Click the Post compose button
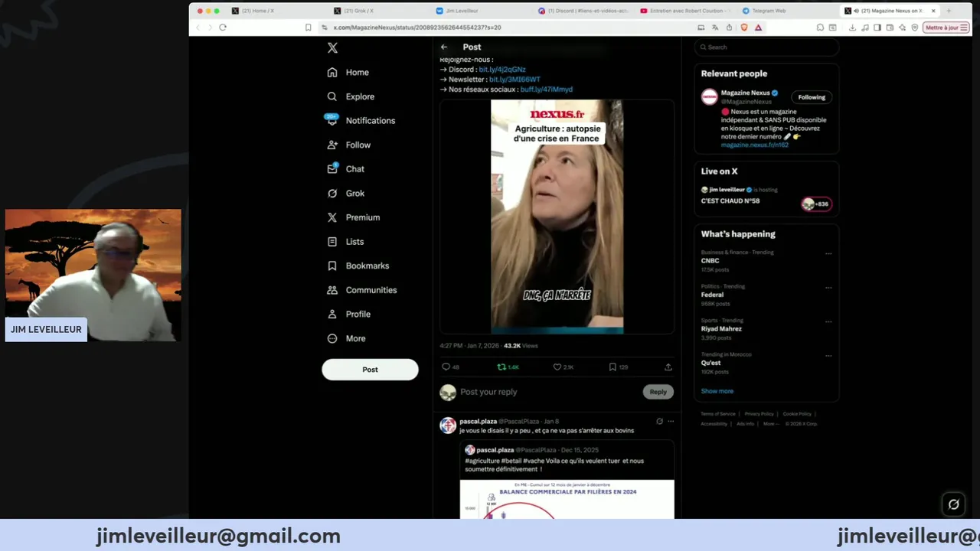The width and height of the screenshot is (980, 551). [370, 370]
